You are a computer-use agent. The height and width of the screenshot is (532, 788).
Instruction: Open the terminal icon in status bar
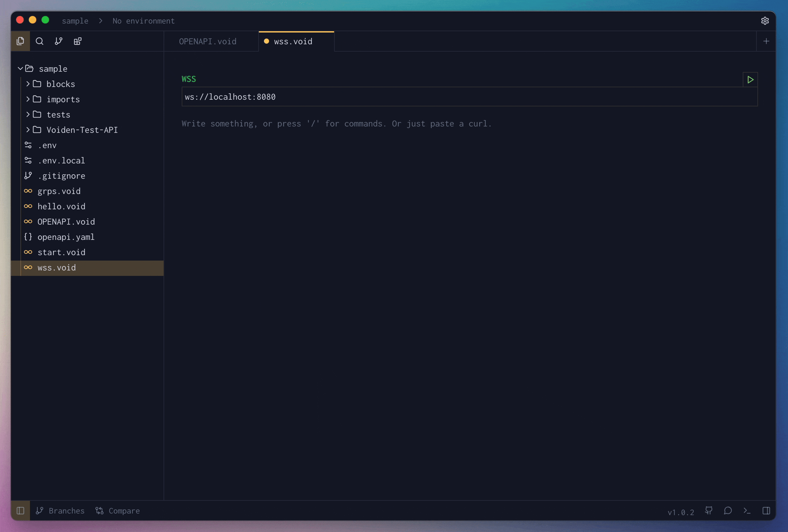pos(747,511)
